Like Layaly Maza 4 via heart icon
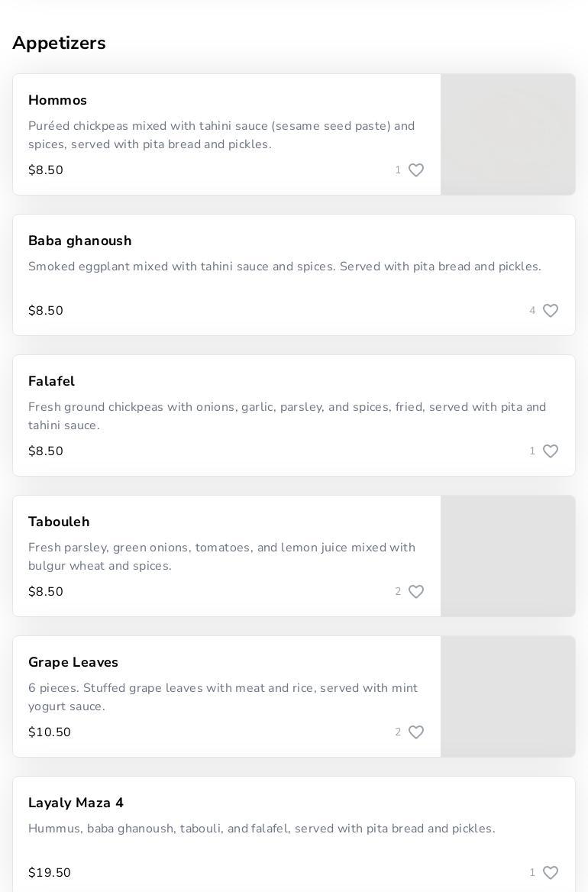Viewport: 588px width, 892px height. [551, 873]
